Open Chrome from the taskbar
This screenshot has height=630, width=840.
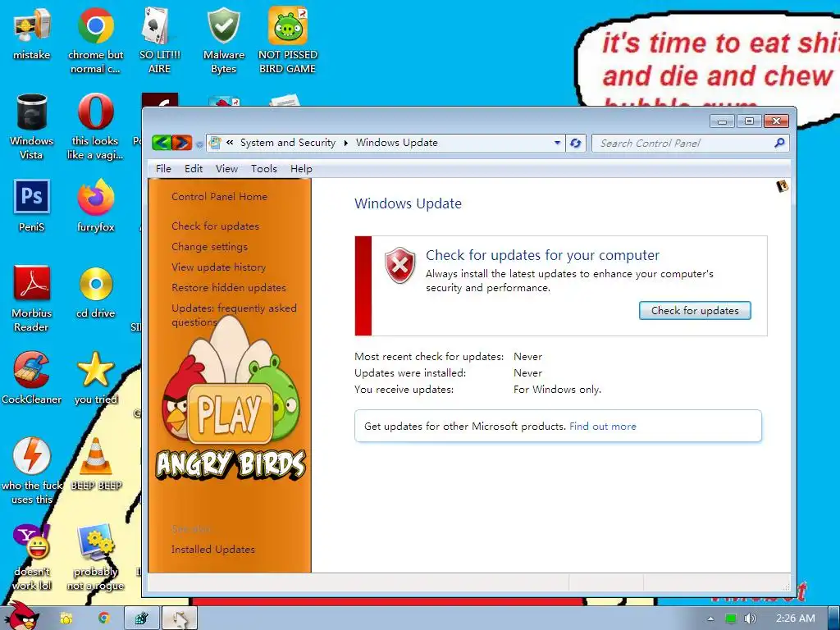click(x=104, y=619)
